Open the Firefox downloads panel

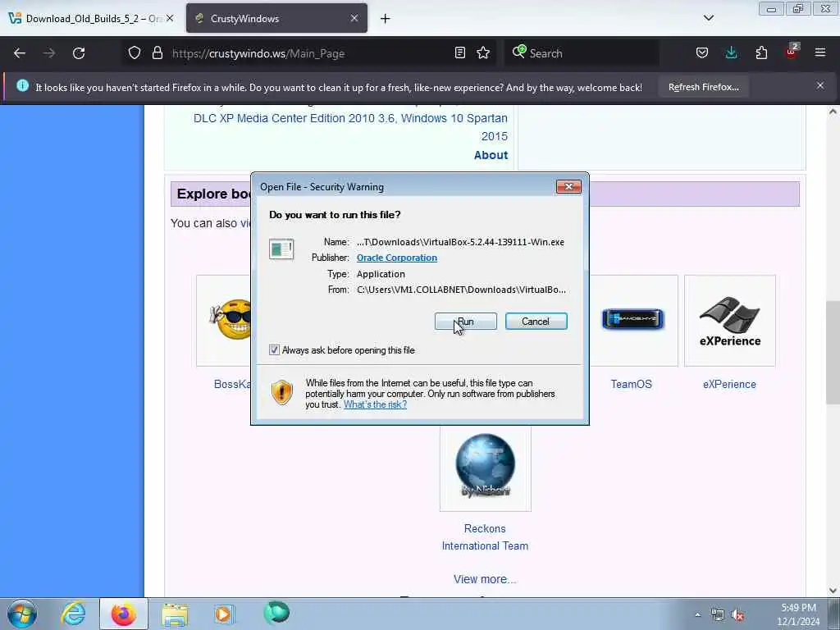731,53
